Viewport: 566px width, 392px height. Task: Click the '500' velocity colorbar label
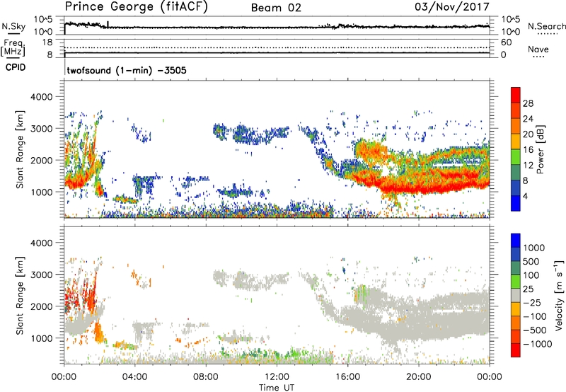[531, 262]
